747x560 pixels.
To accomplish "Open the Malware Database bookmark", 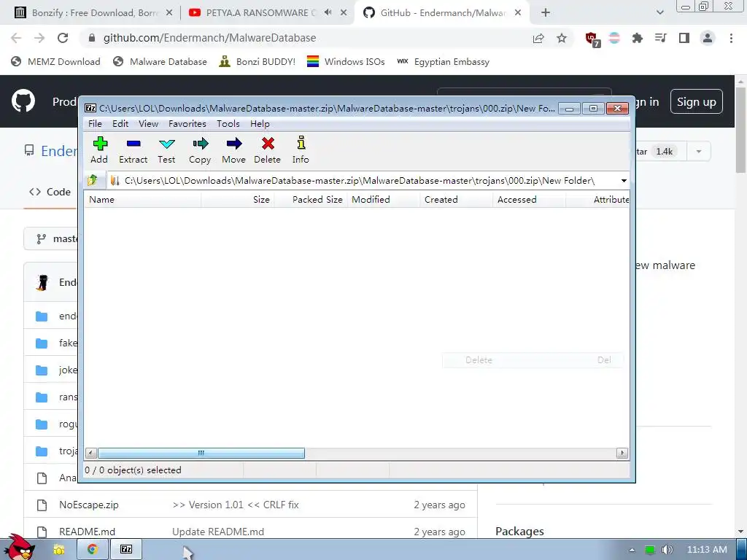I will (x=160, y=62).
